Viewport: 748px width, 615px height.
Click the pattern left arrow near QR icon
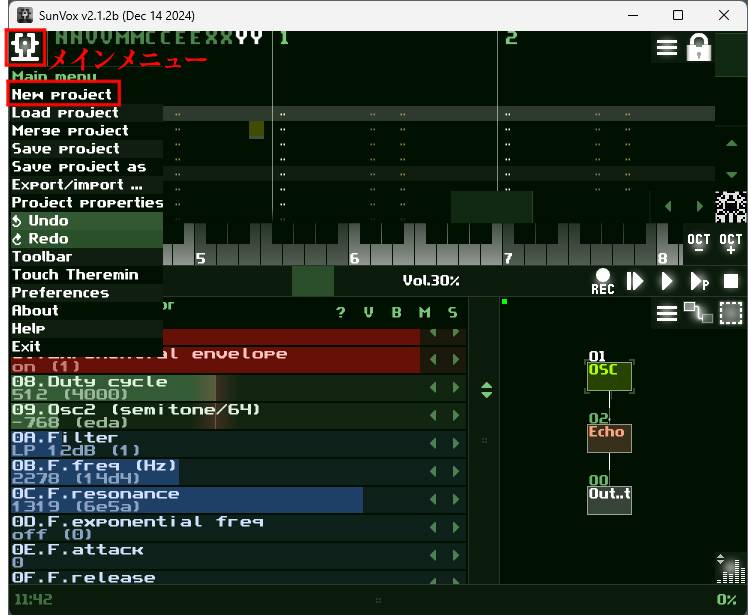click(x=668, y=206)
